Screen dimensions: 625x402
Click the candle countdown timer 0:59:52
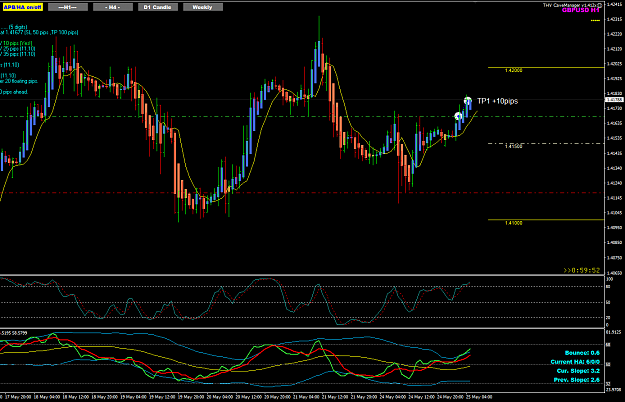pos(582,270)
